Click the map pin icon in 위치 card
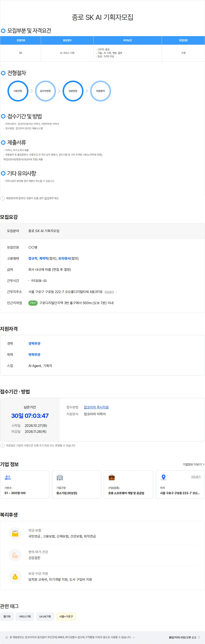 (x=164, y=477)
